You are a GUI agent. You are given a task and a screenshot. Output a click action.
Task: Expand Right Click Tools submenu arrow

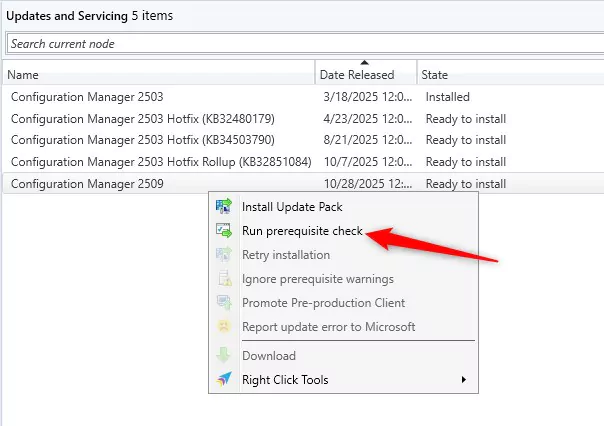[x=464, y=379]
